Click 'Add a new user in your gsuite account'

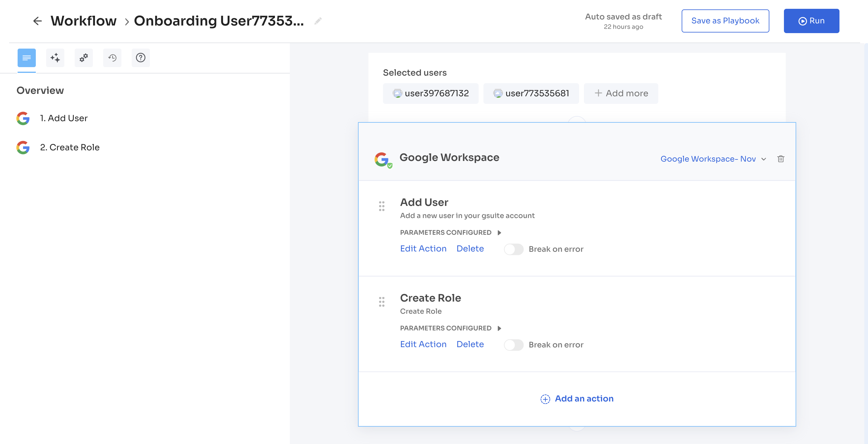(x=467, y=216)
